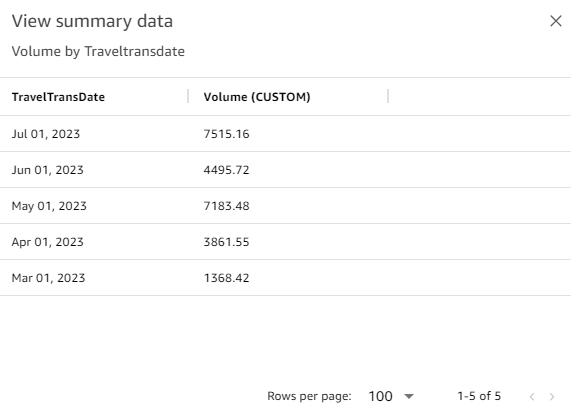This screenshot has height=418, width=571.
Task: Select the Jul 01, 2023 date cell
Action: coord(46,134)
